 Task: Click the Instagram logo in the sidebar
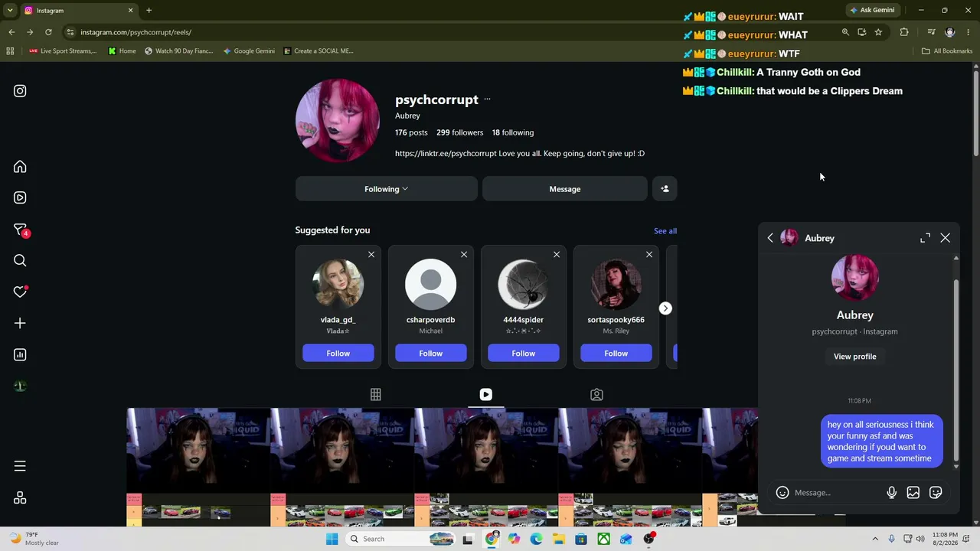[x=20, y=91]
